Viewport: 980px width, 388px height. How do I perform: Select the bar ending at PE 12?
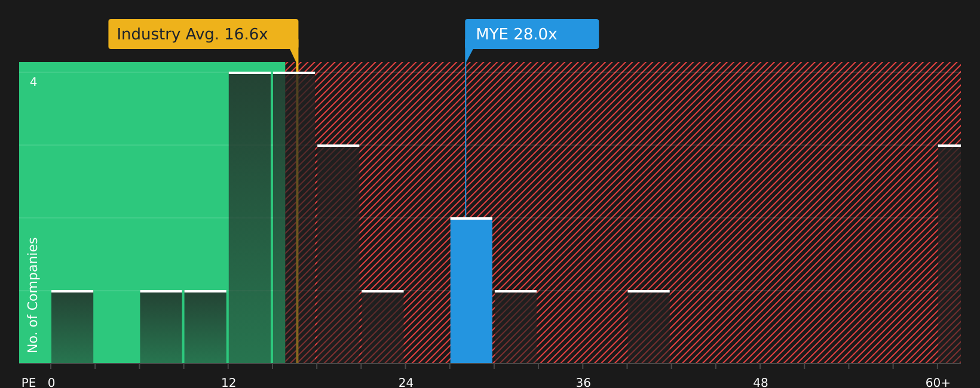point(206,327)
